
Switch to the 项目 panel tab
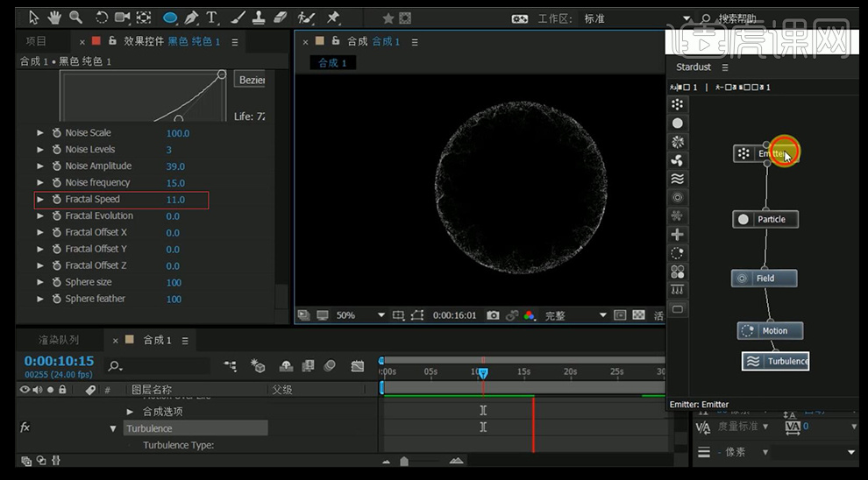tap(36, 41)
